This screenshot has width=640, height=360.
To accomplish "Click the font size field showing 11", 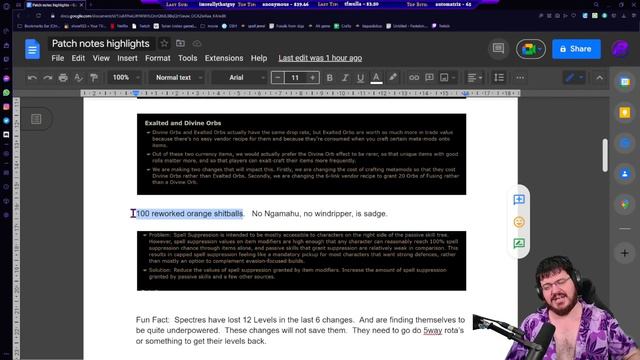I will click(295, 78).
